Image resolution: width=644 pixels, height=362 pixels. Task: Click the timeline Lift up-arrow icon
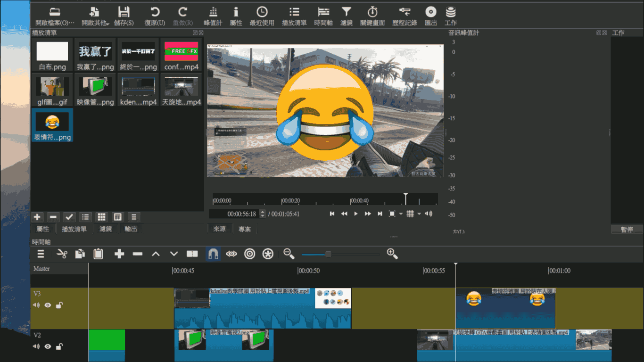click(x=156, y=254)
